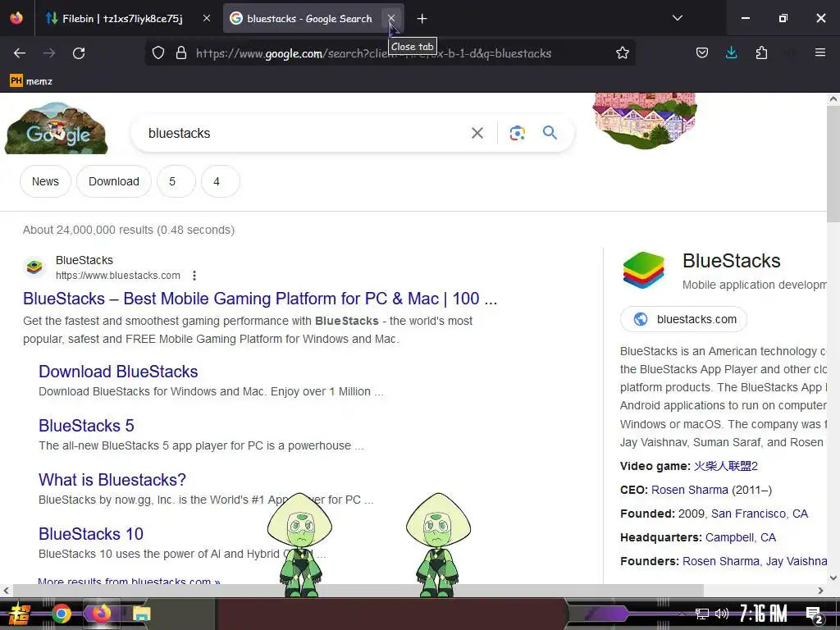The image size is (840, 630).
Task: Select the 5 filter chip
Action: [x=176, y=181]
